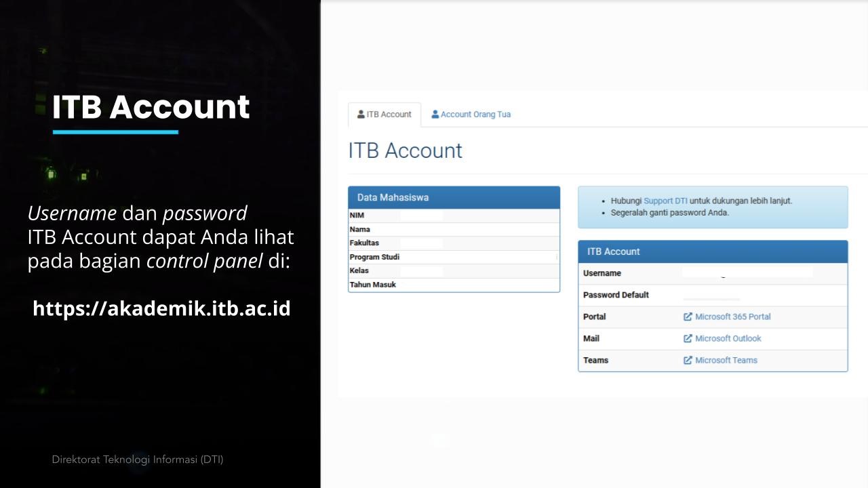This screenshot has height=488, width=868.
Task: Open the Microsoft 365 Portal link
Action: [x=732, y=317]
